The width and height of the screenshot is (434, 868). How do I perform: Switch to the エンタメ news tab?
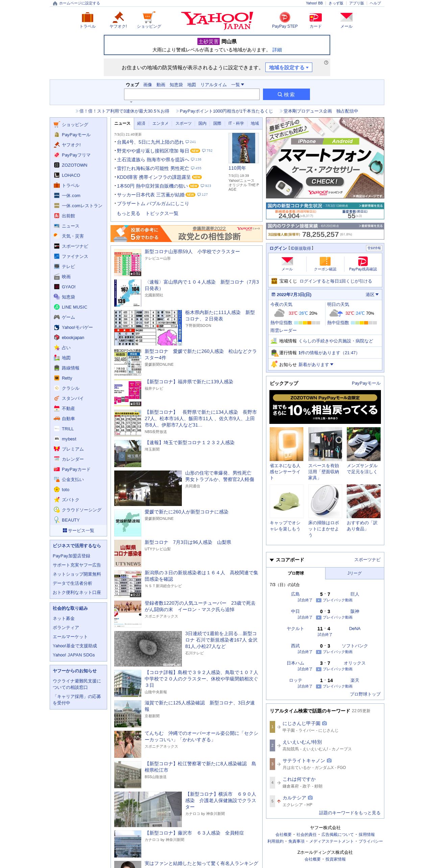pos(160,123)
